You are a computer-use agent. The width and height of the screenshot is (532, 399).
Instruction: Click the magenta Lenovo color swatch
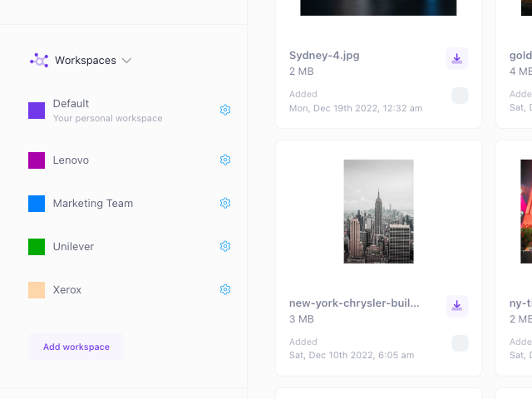pos(37,160)
